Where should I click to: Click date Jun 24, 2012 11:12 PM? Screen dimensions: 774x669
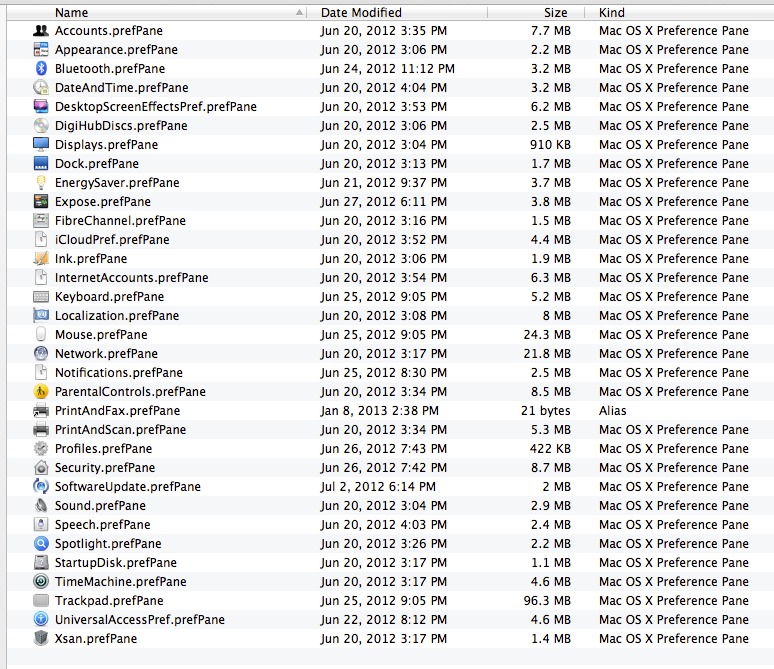387,69
